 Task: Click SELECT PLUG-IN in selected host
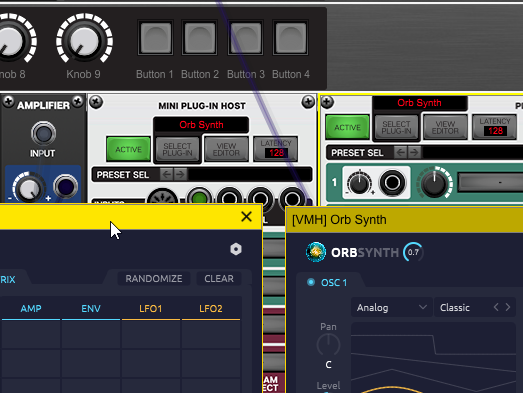point(396,127)
